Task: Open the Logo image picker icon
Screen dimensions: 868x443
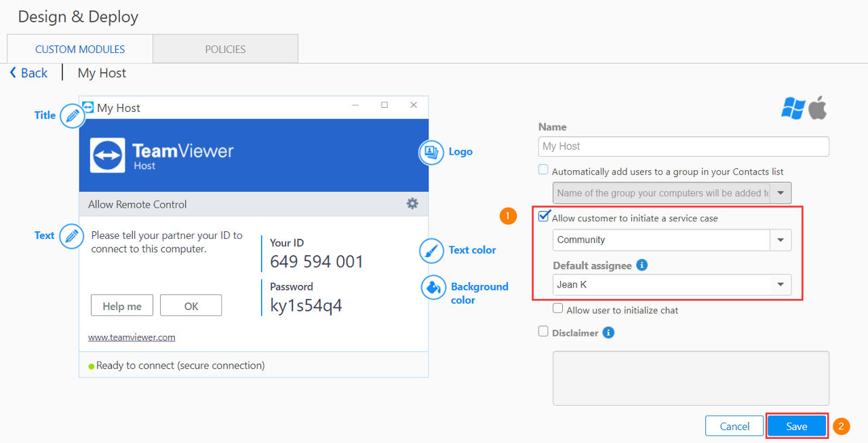Action: point(431,152)
